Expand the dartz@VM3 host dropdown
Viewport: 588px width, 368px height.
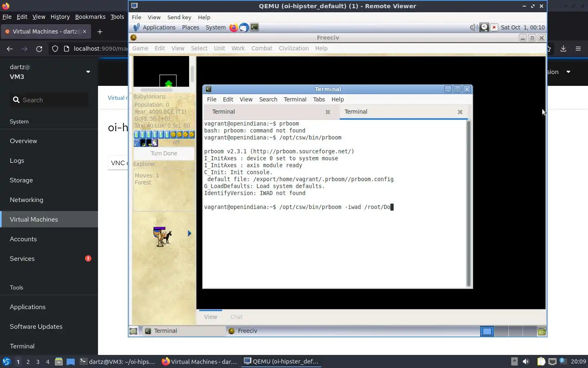88,72
